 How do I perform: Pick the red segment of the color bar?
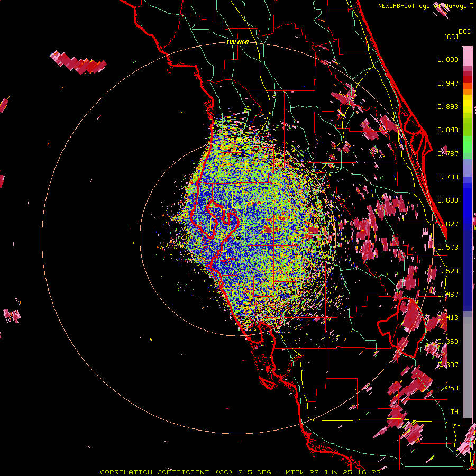pos(467,79)
